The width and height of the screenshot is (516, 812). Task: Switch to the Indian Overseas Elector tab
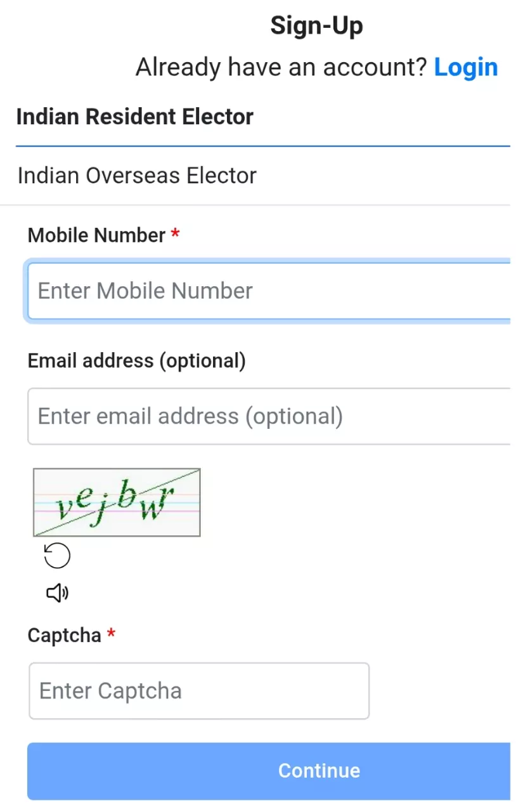click(137, 175)
